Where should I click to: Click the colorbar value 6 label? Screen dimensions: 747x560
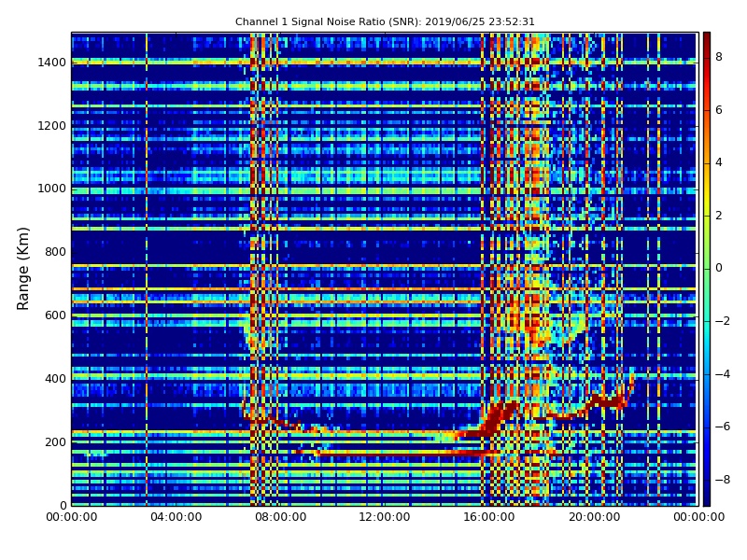point(719,110)
